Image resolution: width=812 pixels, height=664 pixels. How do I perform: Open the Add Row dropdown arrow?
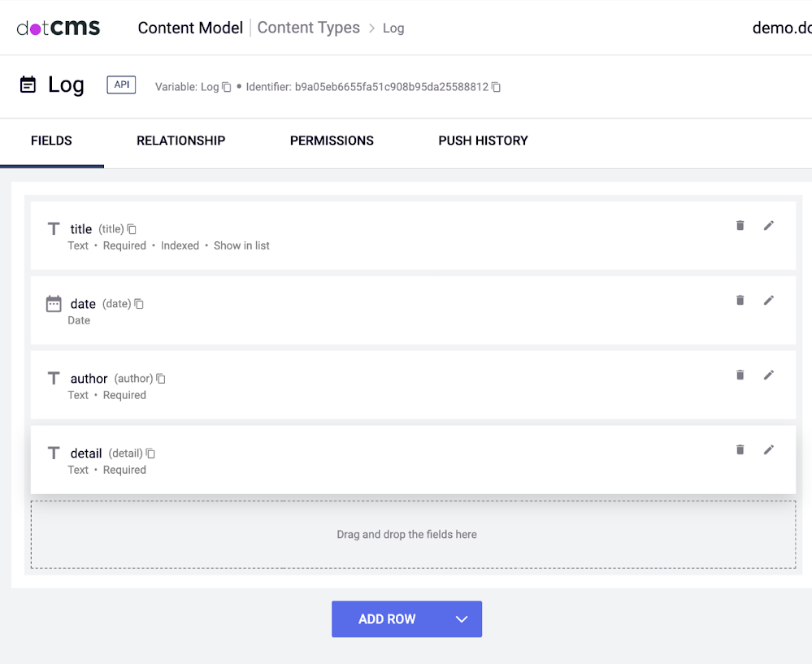pyautogui.click(x=462, y=619)
